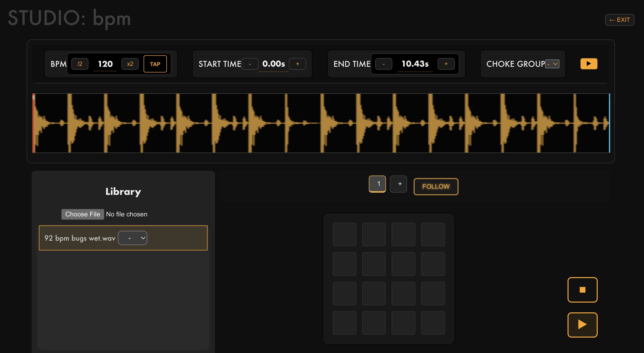Click the BPM value field showing 120

click(x=105, y=64)
